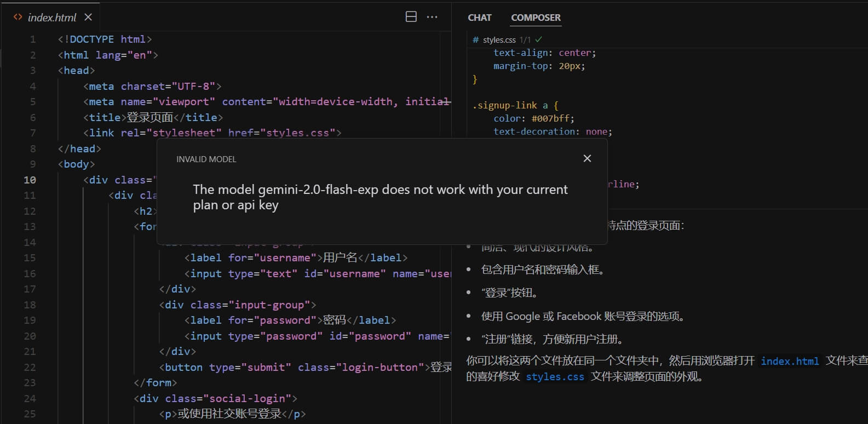Click the 或使用社交账号登录 paragraph line
This screenshot has width=868, height=424.
click(232, 414)
